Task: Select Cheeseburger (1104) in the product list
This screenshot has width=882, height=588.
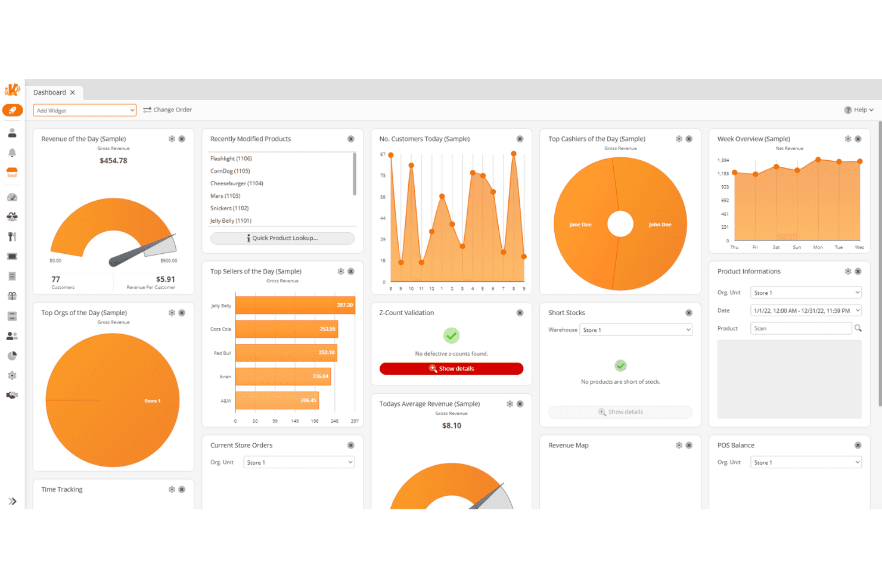Action: point(237,183)
